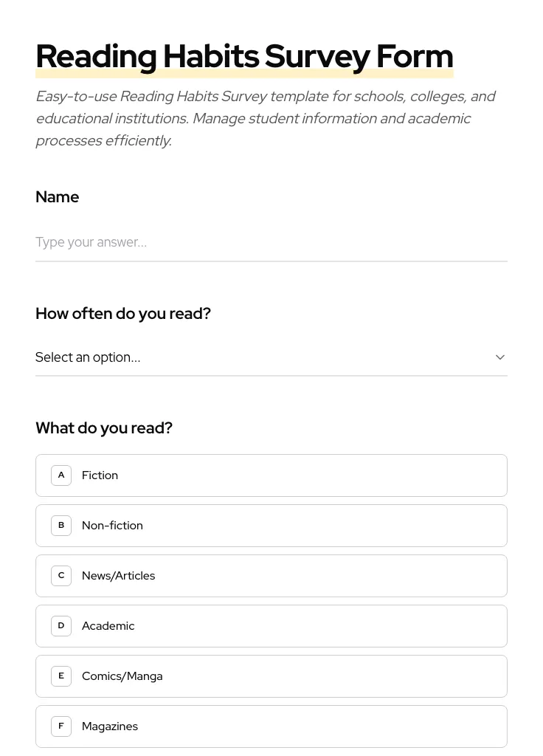Click the "E" badge beside Comics/Manga
This screenshot has width=543, height=756.
(x=61, y=676)
